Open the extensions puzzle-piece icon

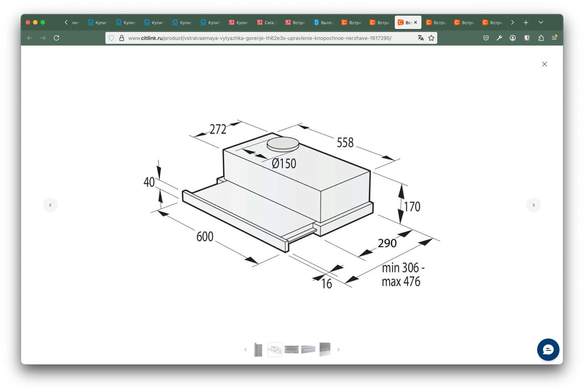click(541, 38)
